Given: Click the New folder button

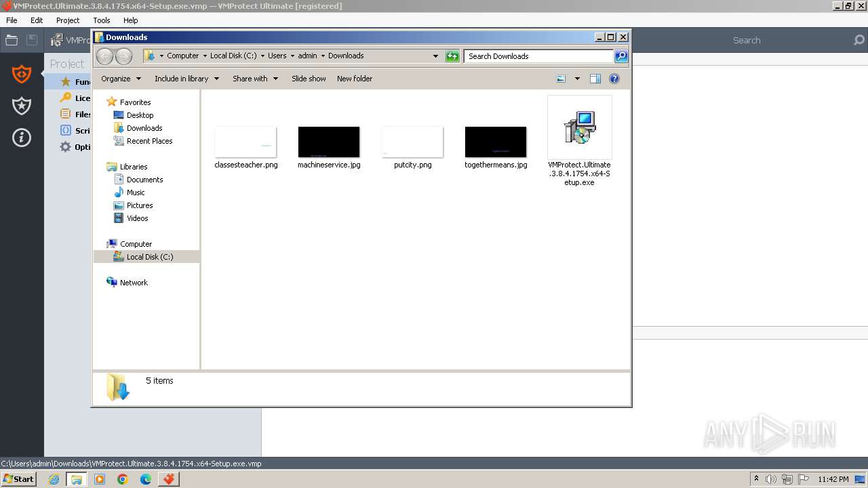Looking at the screenshot, I should (355, 79).
